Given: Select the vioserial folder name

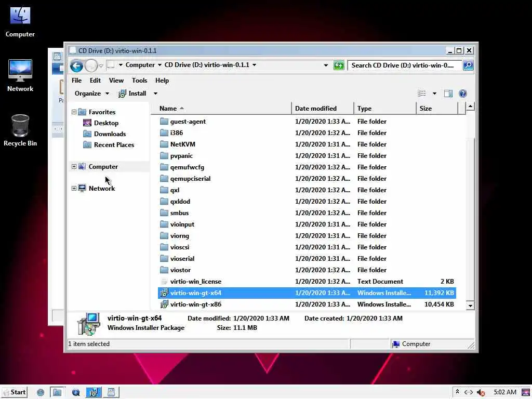Looking at the screenshot, I should [x=182, y=259].
